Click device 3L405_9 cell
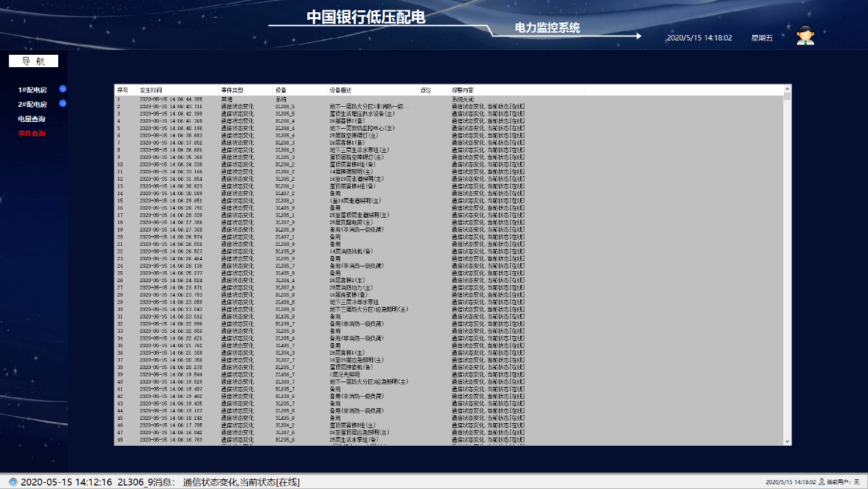This screenshot has height=489, width=868. pos(285,208)
